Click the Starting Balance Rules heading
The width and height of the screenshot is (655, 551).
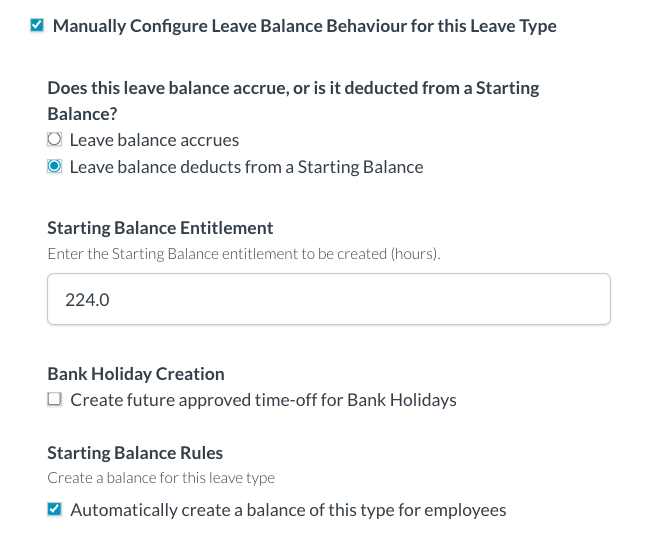pos(135,453)
